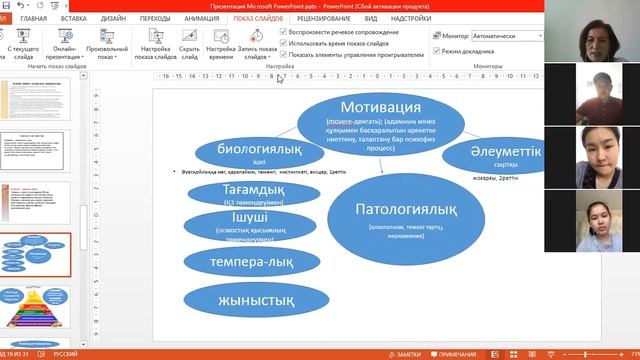Open Монитор dropdown showing Автоматически
This screenshot has height=360, width=640.
pyautogui.click(x=507, y=36)
